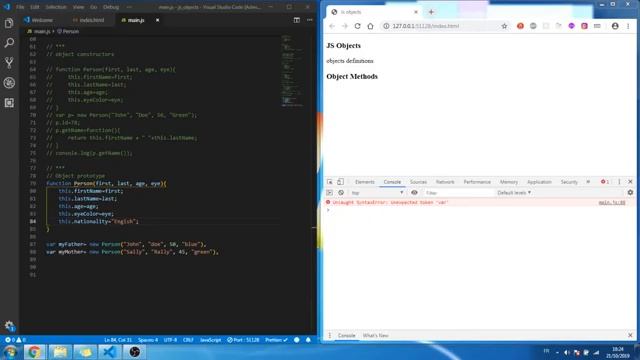Open a new Chrome tab
Viewport: 640px width, 360px height.
(x=431, y=12)
